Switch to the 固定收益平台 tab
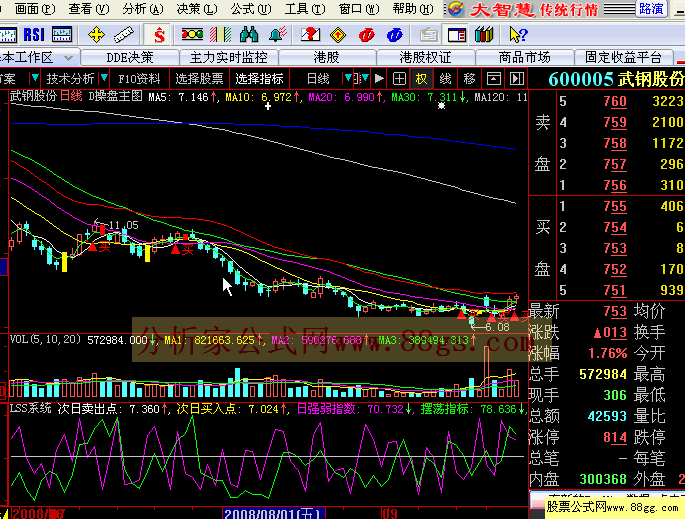Image resolution: width=685 pixels, height=519 pixels. point(623,57)
